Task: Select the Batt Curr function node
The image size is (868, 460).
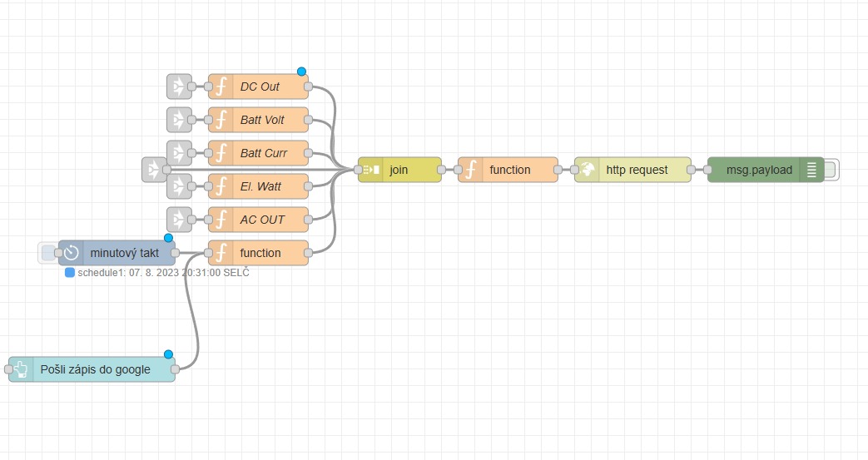Action: (258, 153)
